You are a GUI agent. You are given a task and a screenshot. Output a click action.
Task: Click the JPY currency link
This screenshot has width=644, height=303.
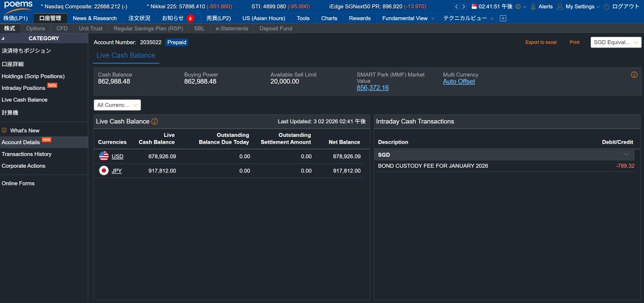[116, 171]
